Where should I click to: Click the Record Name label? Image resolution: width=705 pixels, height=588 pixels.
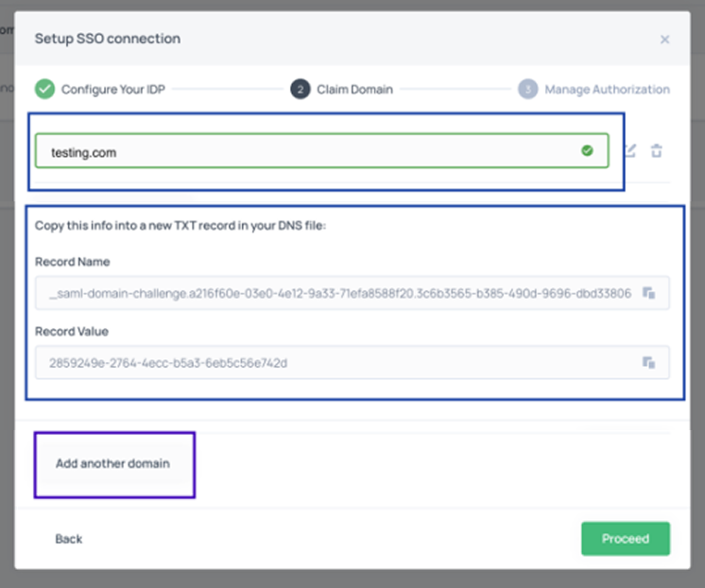(73, 262)
